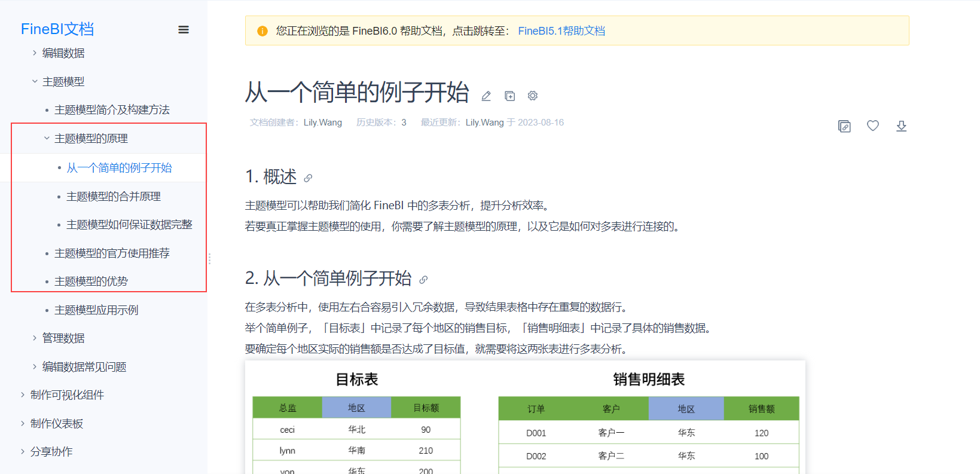Viewport: 980px width, 474px height.
Task: Open 主题模型简介及构建方法 in the sidebar
Action: pyautogui.click(x=112, y=110)
